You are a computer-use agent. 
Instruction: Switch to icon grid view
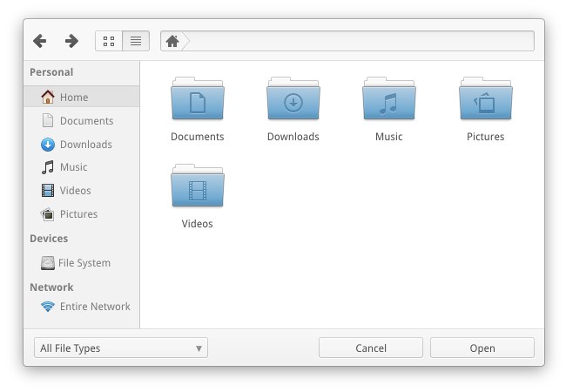(x=109, y=41)
